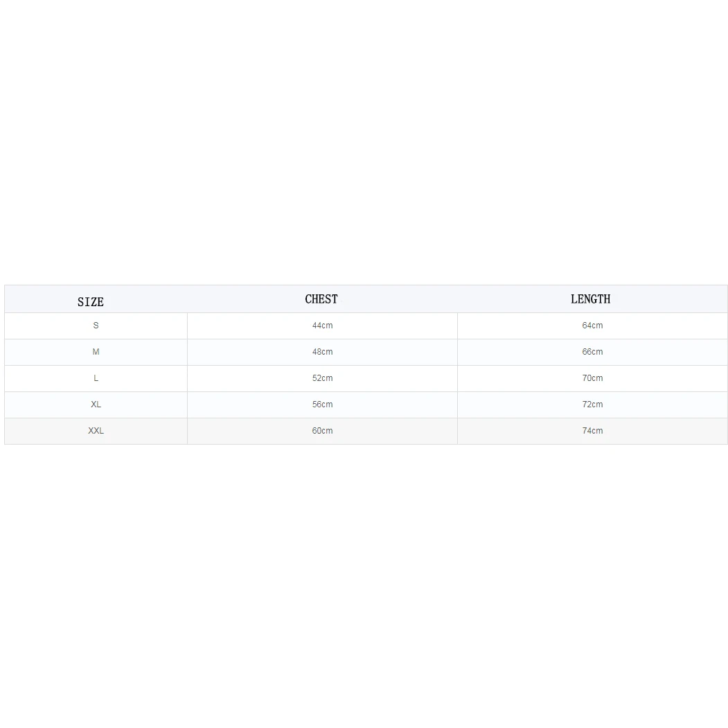This screenshot has height=728, width=728.
Task: Click the 48cm chest value
Action: click(322, 352)
